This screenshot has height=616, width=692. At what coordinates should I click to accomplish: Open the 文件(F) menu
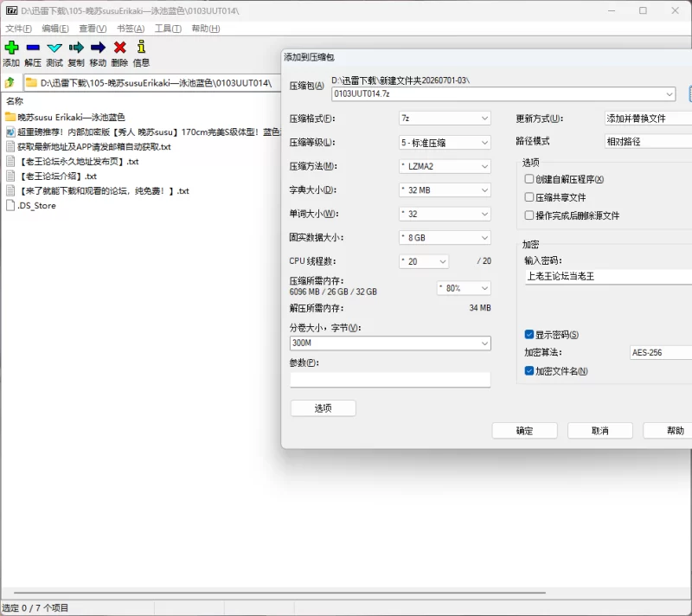click(18, 29)
